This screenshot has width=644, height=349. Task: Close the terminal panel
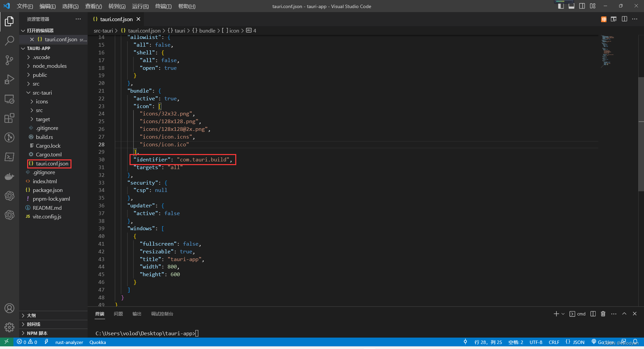(635, 314)
